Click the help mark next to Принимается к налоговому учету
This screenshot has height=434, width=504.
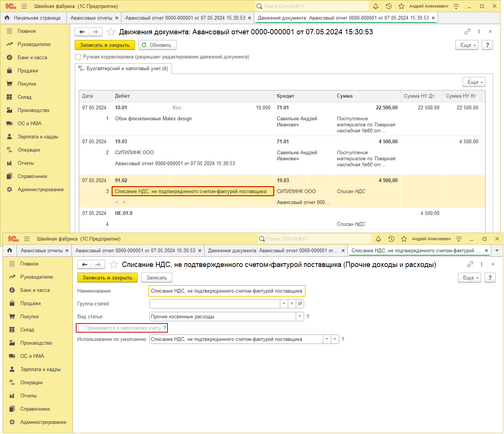(x=165, y=328)
